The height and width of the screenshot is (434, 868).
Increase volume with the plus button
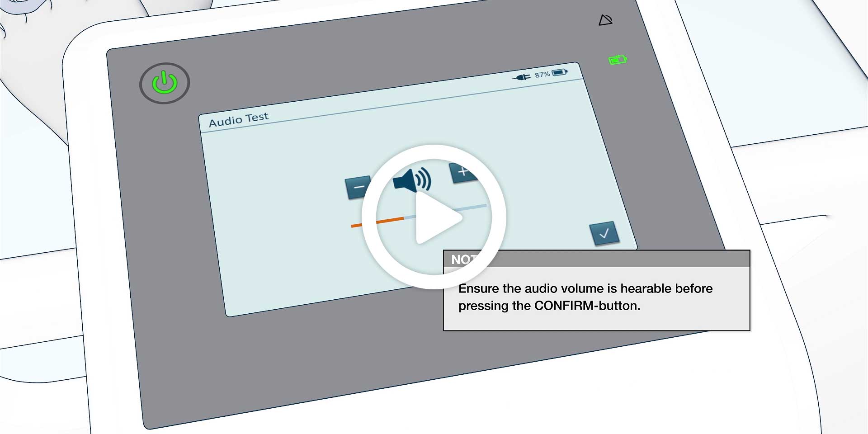coord(462,172)
